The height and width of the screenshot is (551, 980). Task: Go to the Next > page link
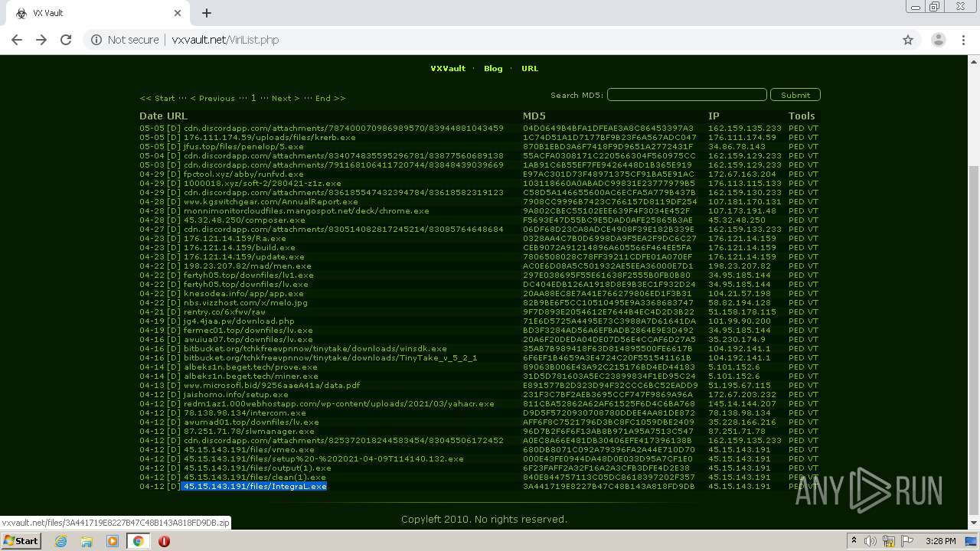tap(286, 98)
